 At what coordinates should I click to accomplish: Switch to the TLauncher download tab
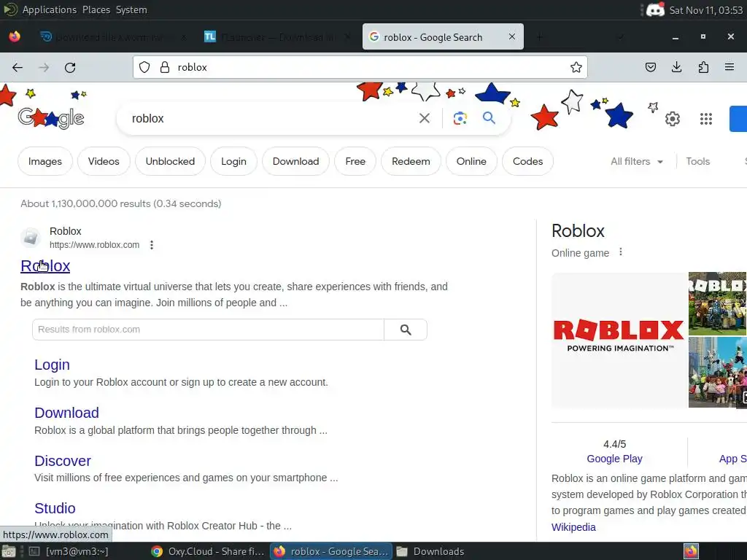click(x=276, y=36)
